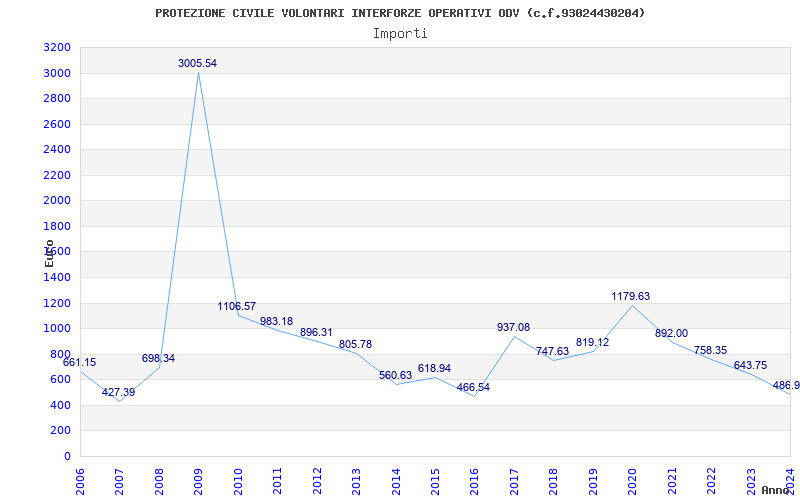This screenshot has height=500, width=800.
Task: Click the 937.08 data label
Action: (513, 327)
